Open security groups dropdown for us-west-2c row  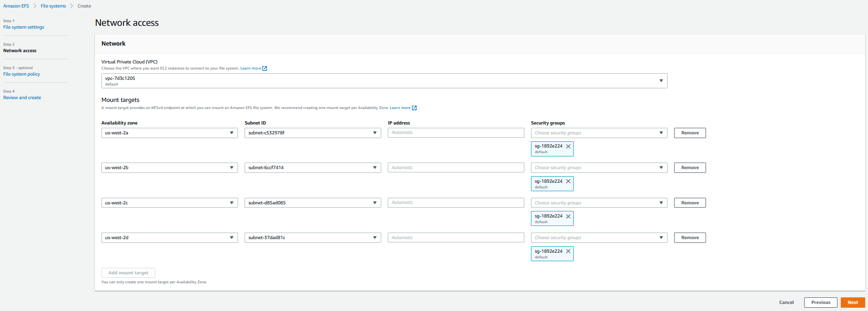[599, 203]
